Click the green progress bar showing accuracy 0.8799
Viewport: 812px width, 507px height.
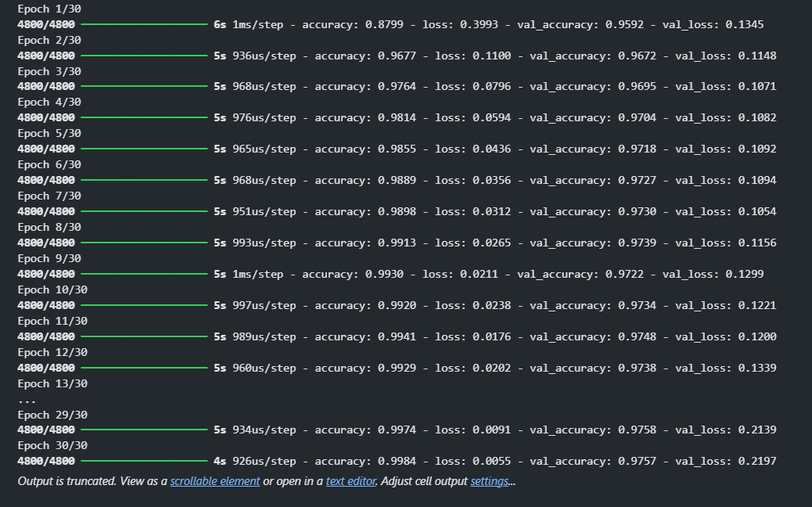click(144, 24)
